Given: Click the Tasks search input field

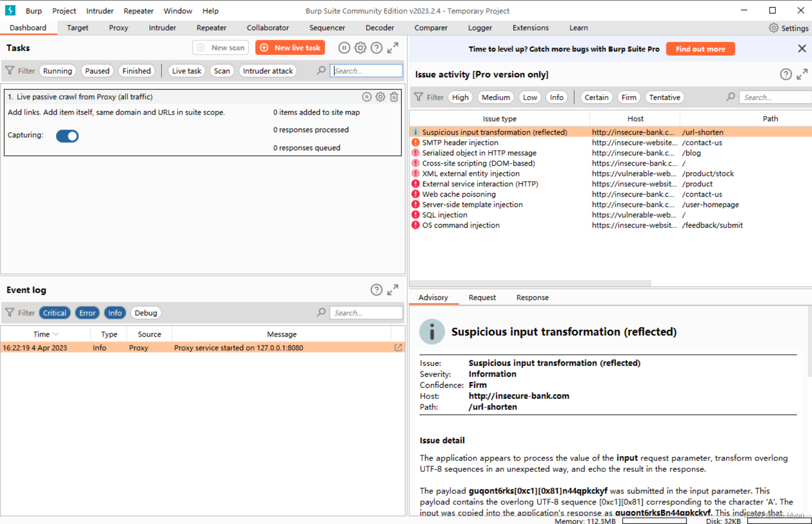Looking at the screenshot, I should point(366,71).
